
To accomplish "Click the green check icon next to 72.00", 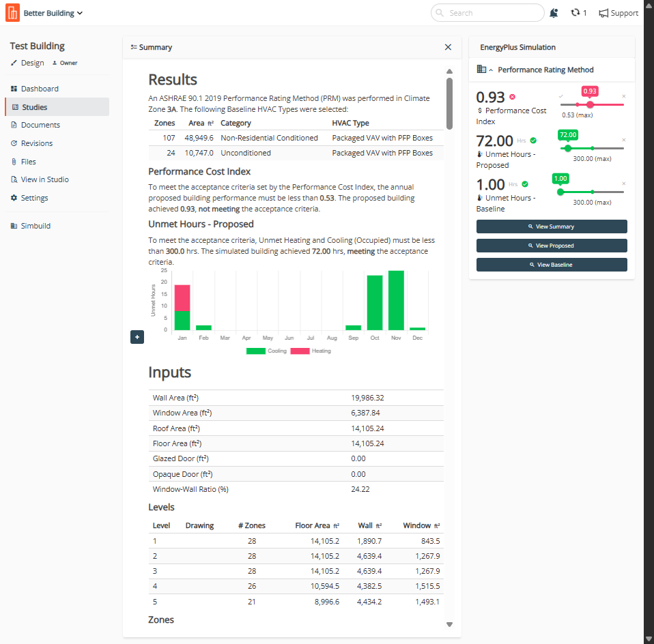I will click(533, 141).
